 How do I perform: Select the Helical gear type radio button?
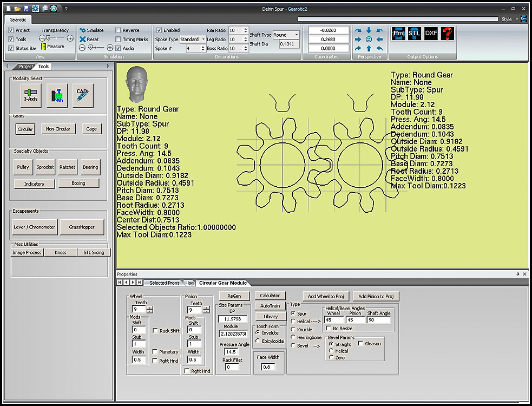(293, 322)
